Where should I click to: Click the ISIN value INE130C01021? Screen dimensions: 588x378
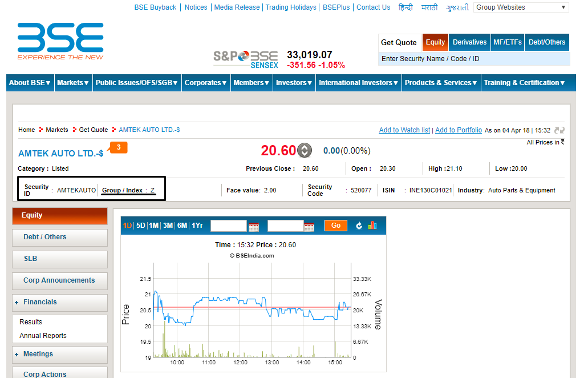431,190
